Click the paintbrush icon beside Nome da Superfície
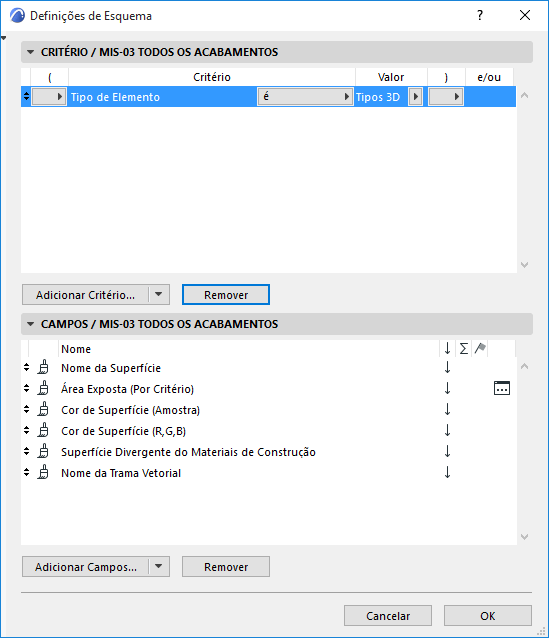Screen dimensions: 549x638 [x=43, y=367]
